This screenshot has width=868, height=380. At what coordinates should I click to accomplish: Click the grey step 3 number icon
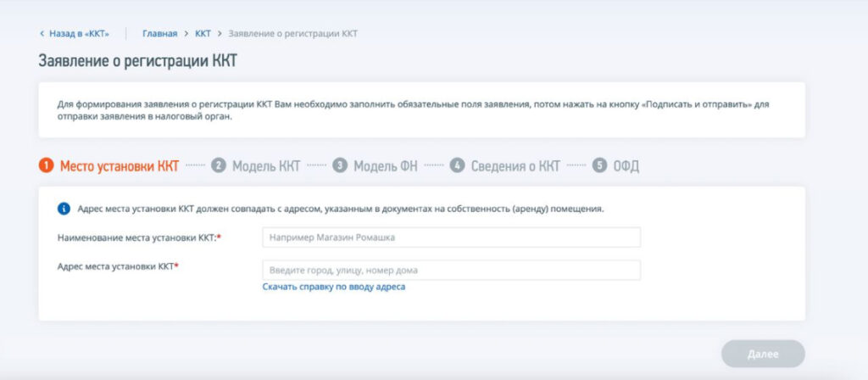[340, 165]
